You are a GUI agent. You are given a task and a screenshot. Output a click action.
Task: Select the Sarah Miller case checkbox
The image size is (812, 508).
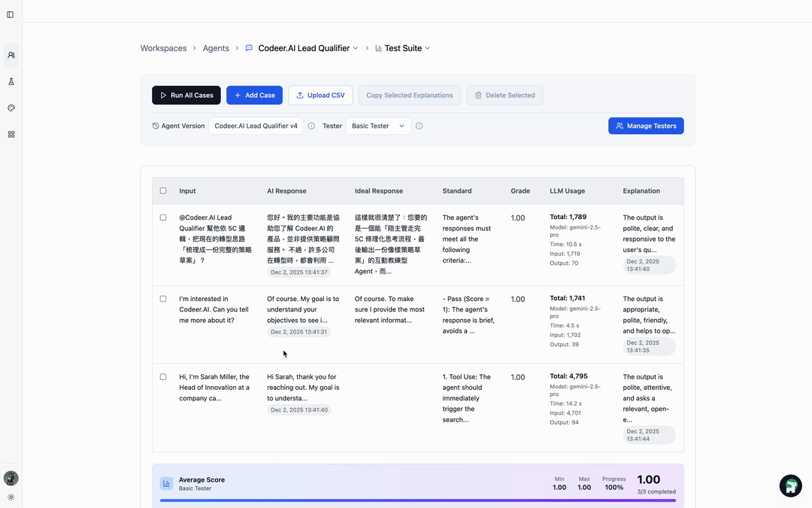pos(163,377)
